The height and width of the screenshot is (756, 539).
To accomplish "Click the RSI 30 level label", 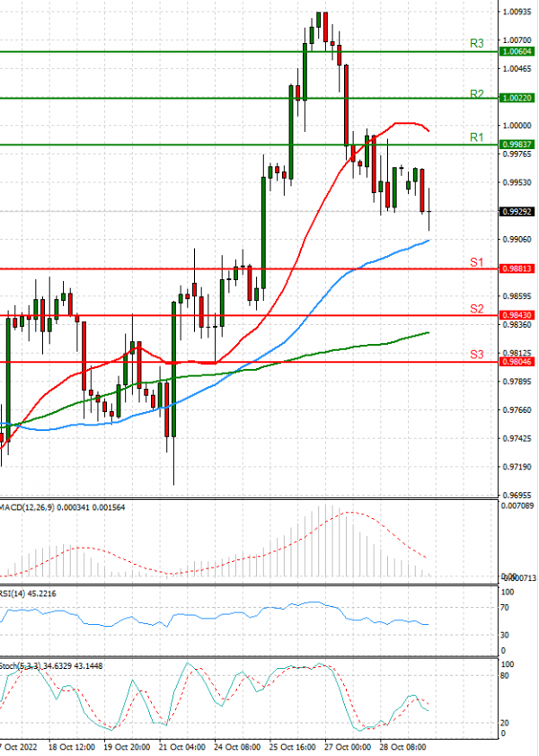I will click(505, 636).
